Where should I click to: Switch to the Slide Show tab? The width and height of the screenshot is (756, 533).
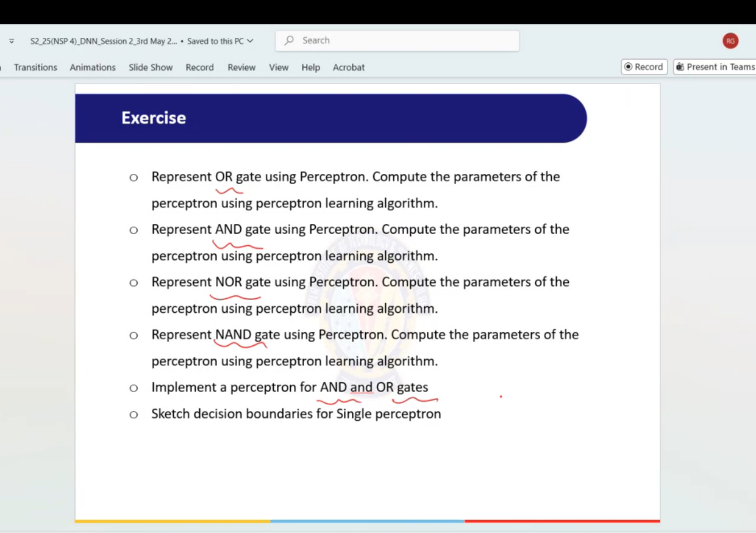click(x=151, y=67)
